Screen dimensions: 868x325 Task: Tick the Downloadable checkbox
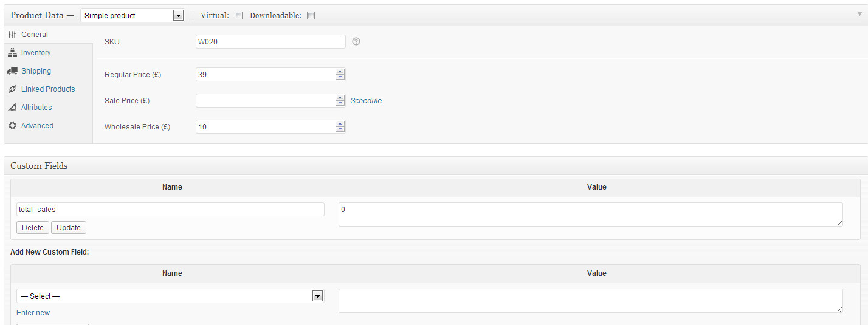[x=311, y=16]
